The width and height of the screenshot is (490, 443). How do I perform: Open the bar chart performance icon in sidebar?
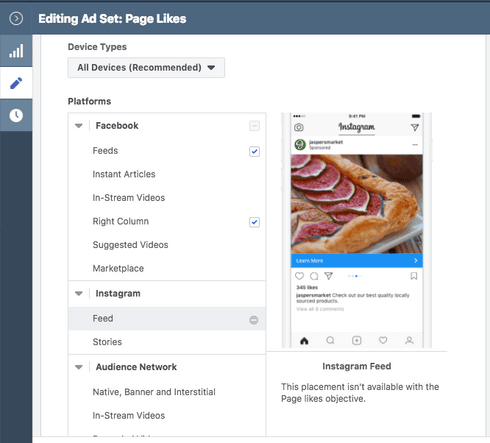pyautogui.click(x=16, y=51)
